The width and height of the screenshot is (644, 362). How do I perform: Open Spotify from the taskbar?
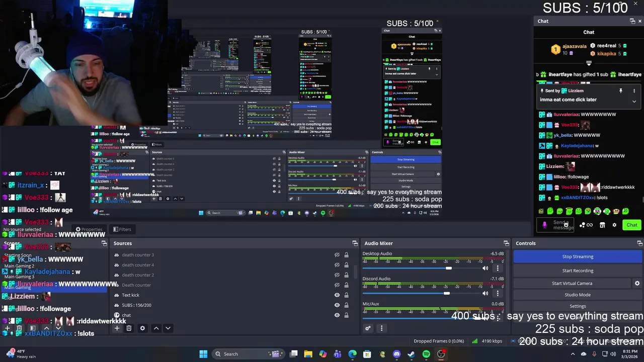coord(426,354)
